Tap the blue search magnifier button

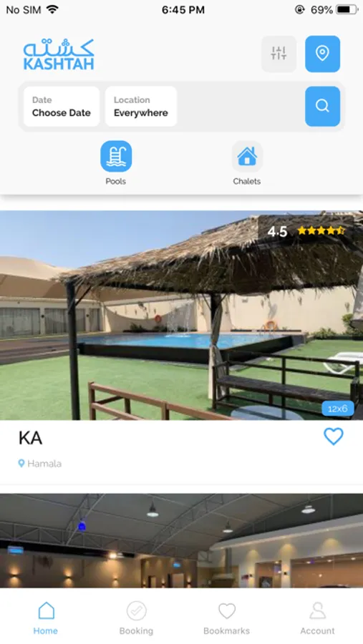(x=322, y=106)
